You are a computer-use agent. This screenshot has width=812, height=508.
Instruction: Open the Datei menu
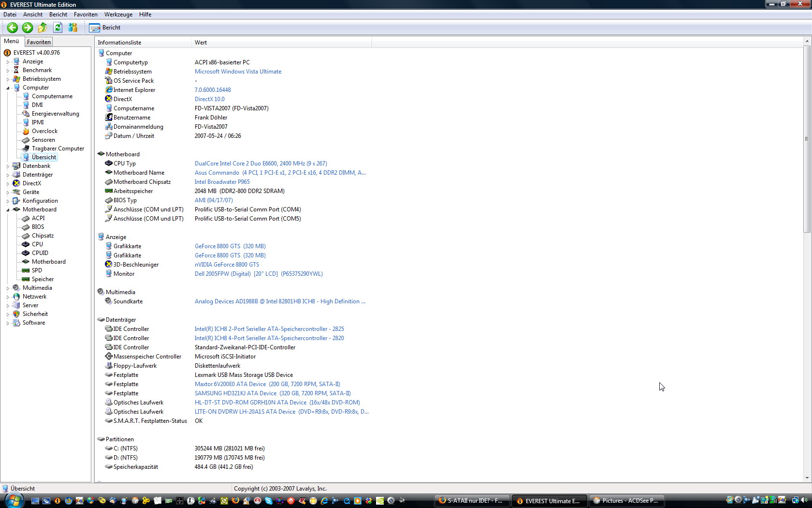click(x=10, y=15)
